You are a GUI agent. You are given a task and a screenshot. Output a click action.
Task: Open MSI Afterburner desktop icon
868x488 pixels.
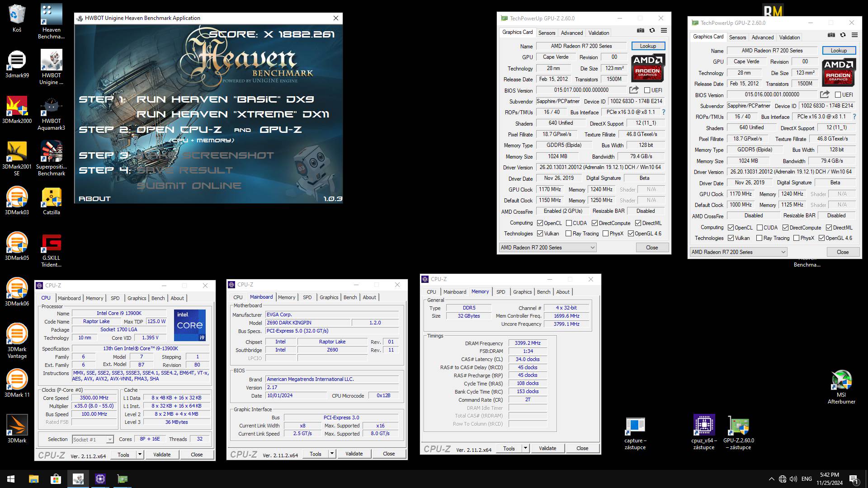(841, 387)
